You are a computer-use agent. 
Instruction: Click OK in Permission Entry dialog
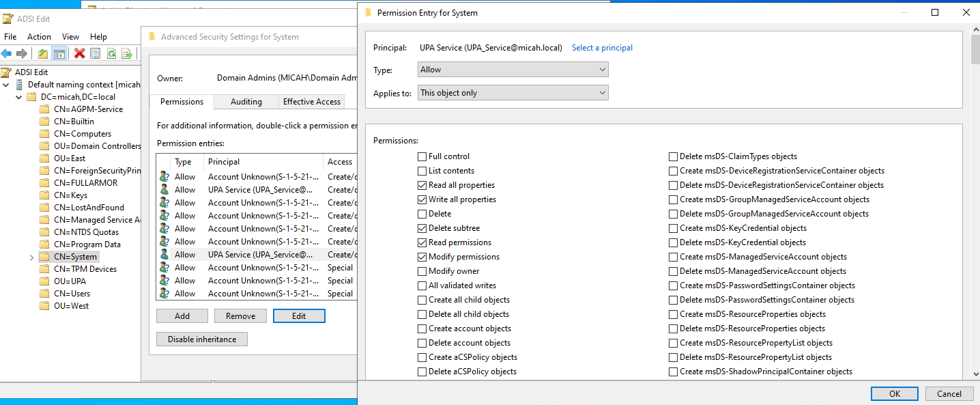click(894, 393)
